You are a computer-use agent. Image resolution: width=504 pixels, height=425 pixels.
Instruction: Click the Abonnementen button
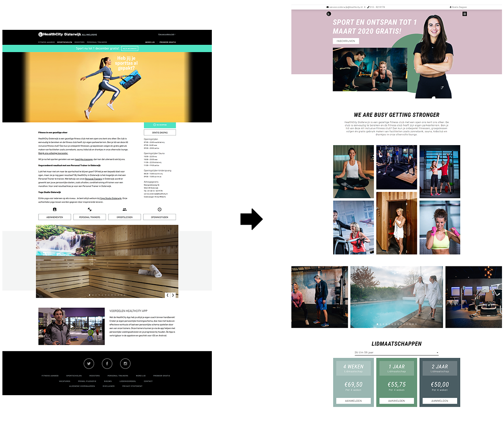tap(54, 217)
